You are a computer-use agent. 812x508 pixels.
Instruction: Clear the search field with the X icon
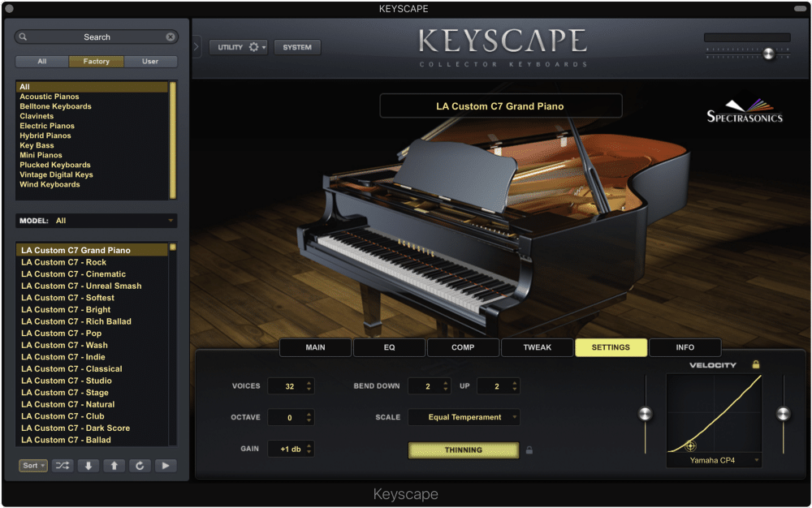(x=171, y=37)
